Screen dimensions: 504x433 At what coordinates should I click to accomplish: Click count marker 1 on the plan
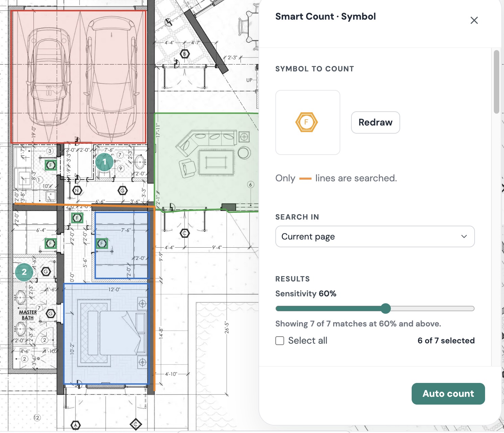[105, 162]
